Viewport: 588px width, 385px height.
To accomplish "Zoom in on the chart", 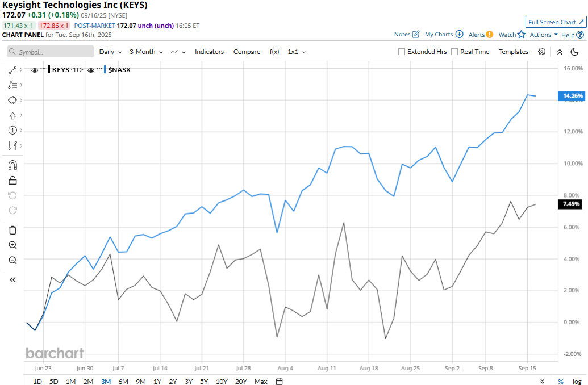I will click(12, 245).
